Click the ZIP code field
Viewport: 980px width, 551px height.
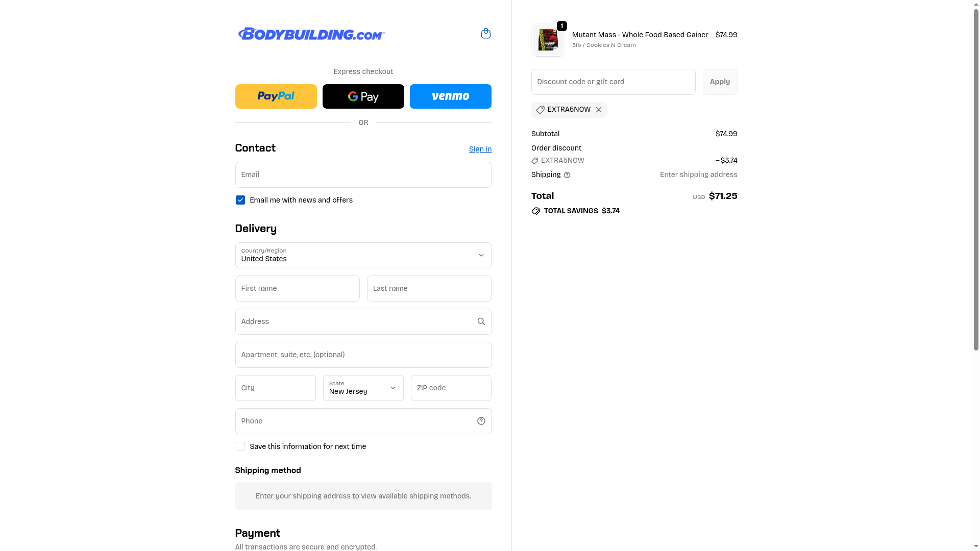click(x=451, y=388)
